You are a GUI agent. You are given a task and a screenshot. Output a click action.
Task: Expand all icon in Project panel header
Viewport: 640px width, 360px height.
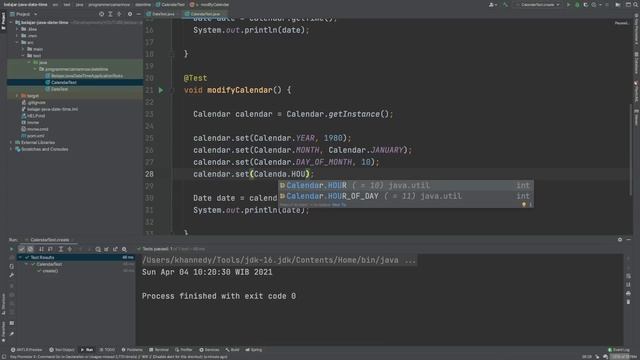(110, 14)
